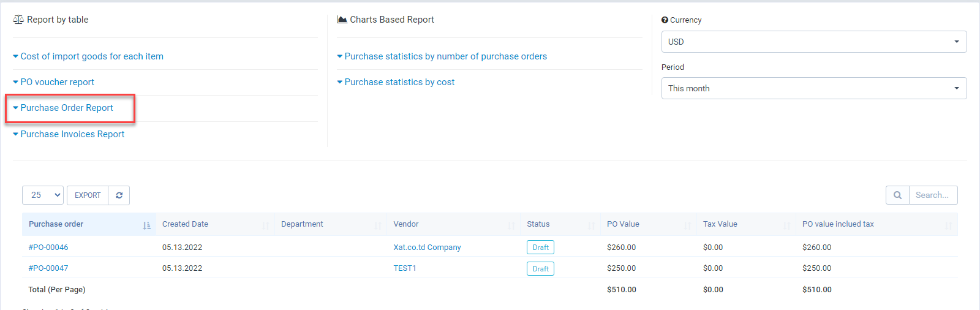Viewport: 980px width, 310px height.
Task: Open the Purchase Order Report
Action: click(x=67, y=108)
